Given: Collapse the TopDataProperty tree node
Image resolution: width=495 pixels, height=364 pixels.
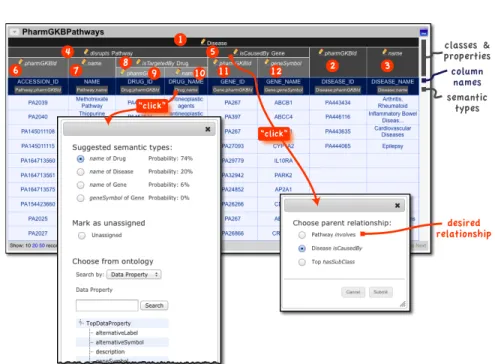Looking at the screenshot, I should point(80,323).
